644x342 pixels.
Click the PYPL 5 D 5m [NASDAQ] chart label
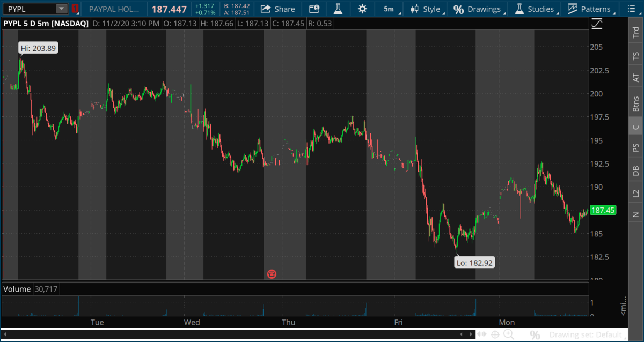click(46, 24)
